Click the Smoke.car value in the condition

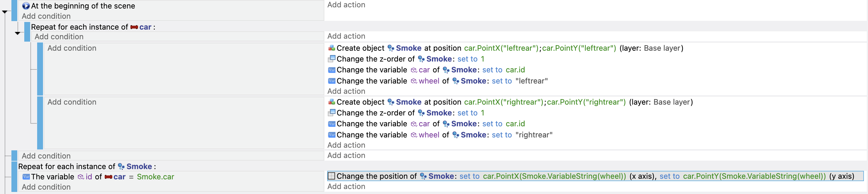pos(155,177)
